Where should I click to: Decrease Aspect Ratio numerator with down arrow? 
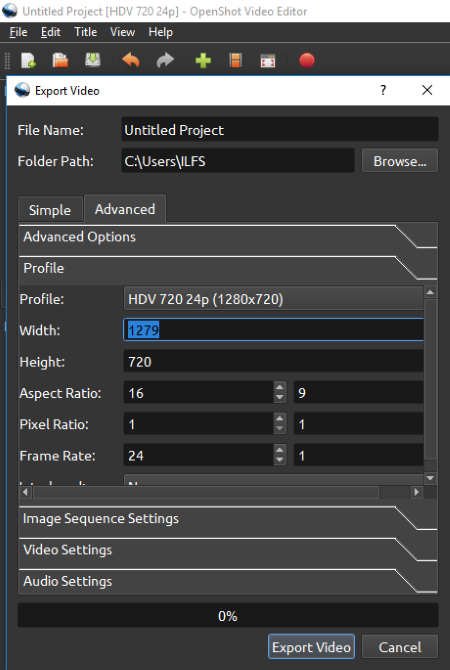click(279, 398)
